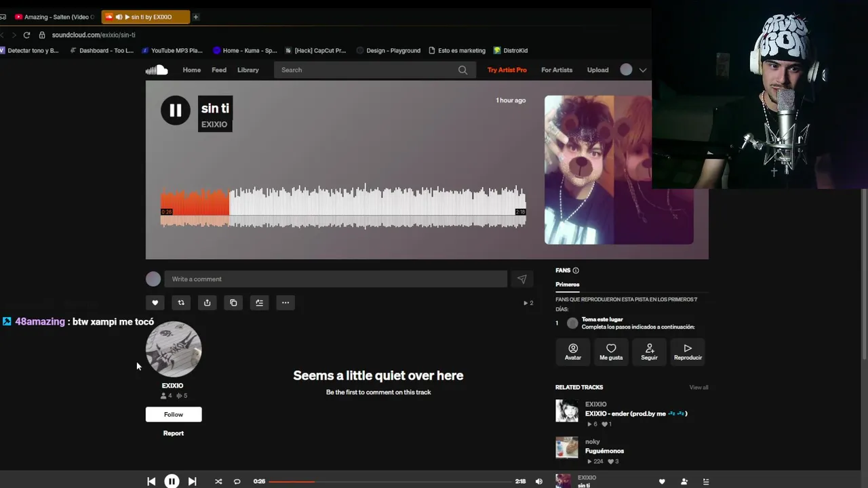Open the More options ellipsis menu
The image size is (868, 488).
point(285,303)
